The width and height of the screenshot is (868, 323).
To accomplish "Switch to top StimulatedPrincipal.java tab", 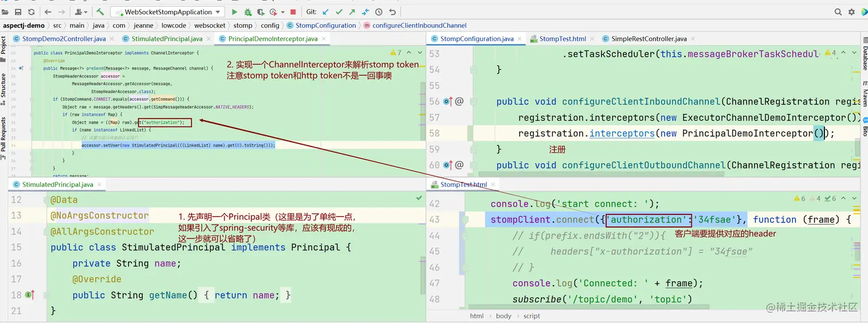I will [x=167, y=39].
